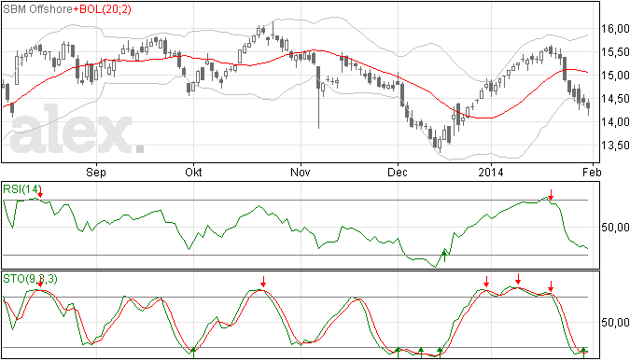Click the 'Sep' date axis label
This screenshot has width=644, height=361.
[x=96, y=172]
